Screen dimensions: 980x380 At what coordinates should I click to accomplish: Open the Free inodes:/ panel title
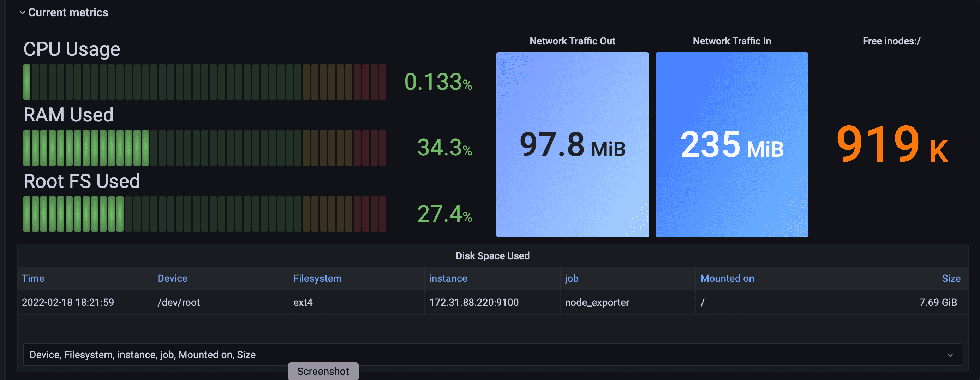891,41
